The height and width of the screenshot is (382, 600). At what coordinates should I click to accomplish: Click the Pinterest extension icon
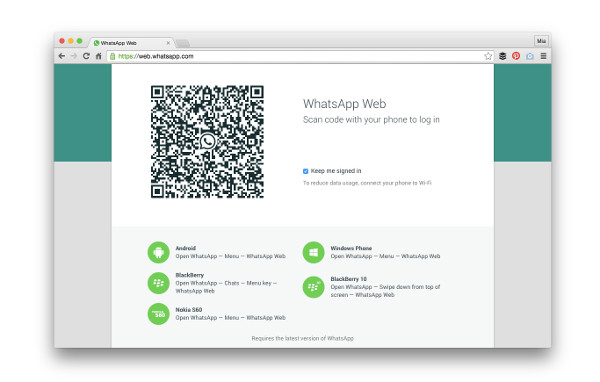click(x=516, y=56)
